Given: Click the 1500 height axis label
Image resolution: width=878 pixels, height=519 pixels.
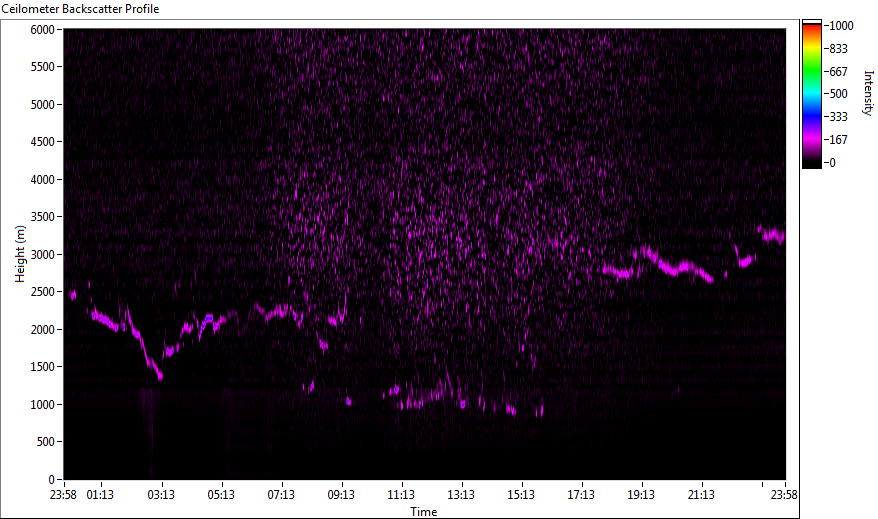Looking at the screenshot, I should pos(43,367).
